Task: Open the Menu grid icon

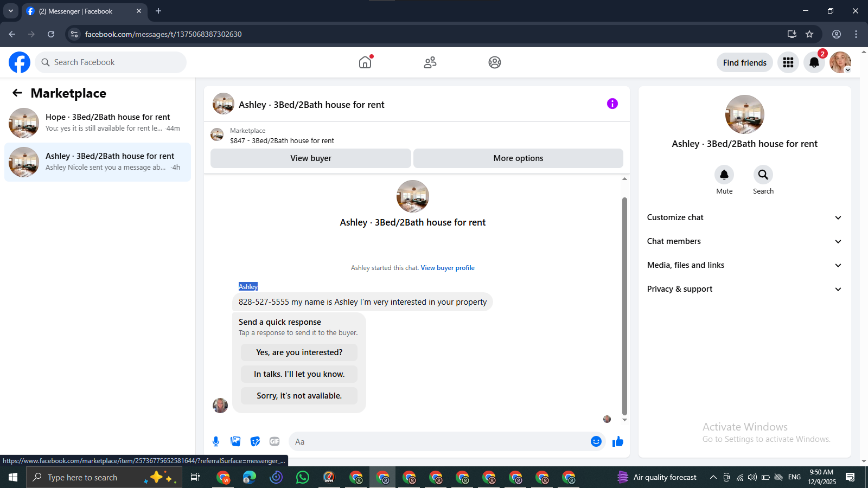Action: pos(788,62)
